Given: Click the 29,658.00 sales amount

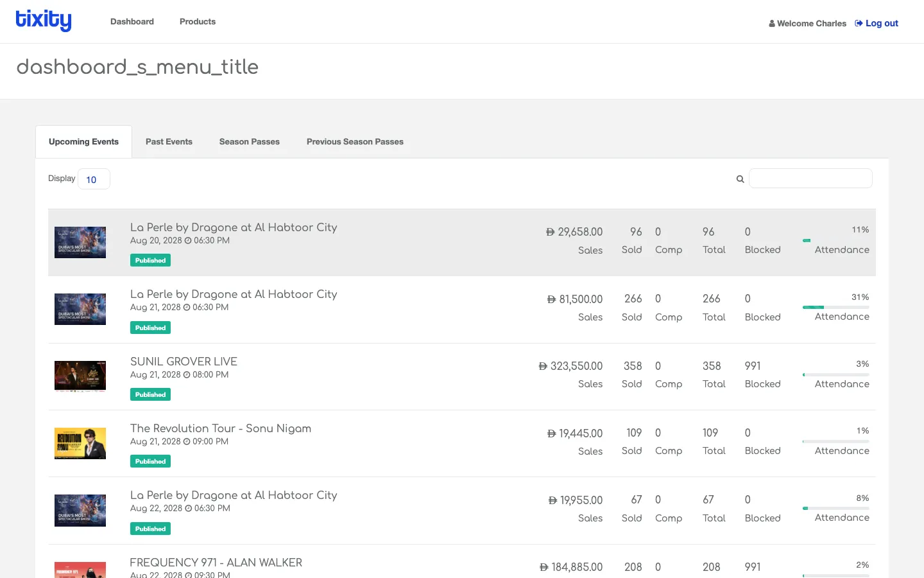Looking at the screenshot, I should point(574,232).
